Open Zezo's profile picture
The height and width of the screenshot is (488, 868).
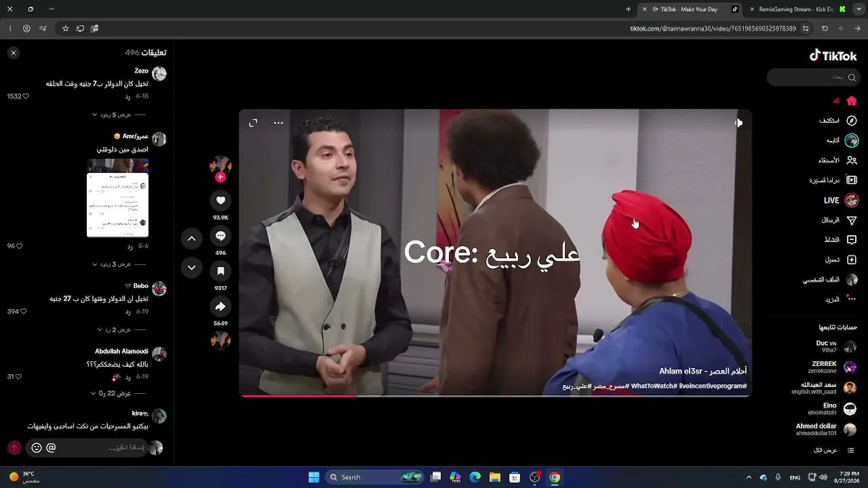point(159,73)
